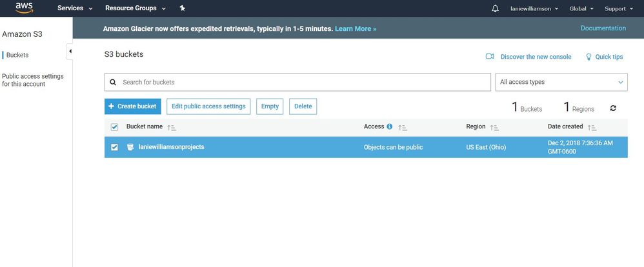Click the 1 Buckets count
Screen dimensions: 644x267
[x=527, y=108]
